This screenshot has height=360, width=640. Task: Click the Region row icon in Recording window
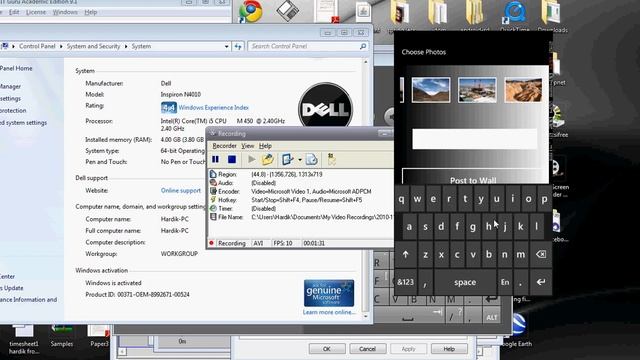pyautogui.click(x=213, y=174)
